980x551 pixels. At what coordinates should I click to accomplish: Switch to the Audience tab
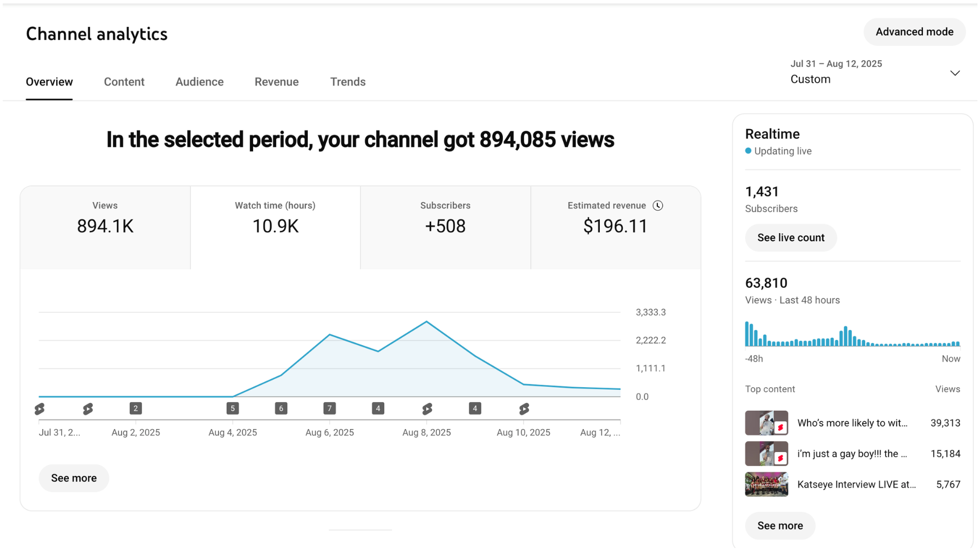(x=200, y=82)
